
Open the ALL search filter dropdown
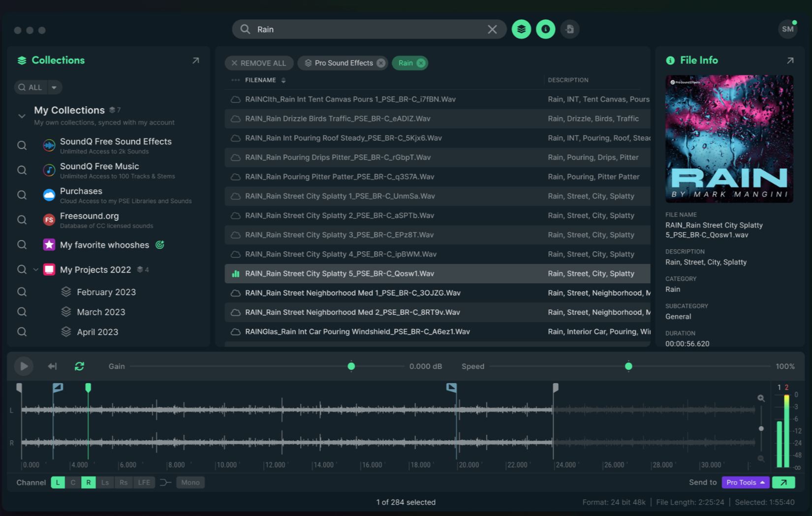54,87
